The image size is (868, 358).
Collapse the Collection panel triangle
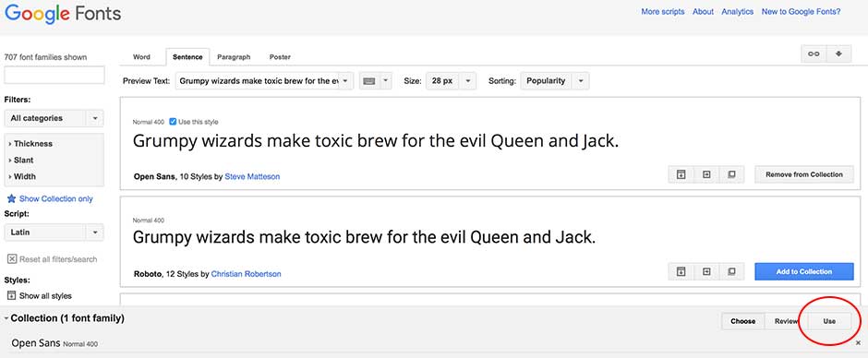[x=6, y=318]
